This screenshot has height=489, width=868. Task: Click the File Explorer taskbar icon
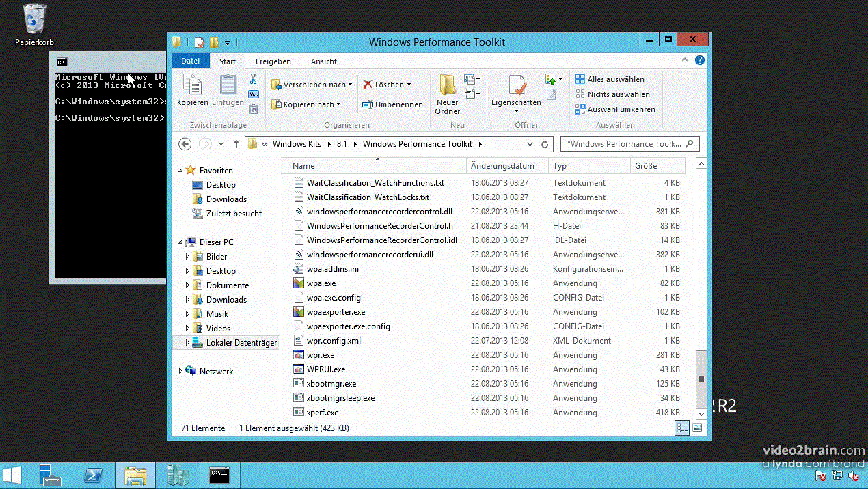click(x=135, y=475)
